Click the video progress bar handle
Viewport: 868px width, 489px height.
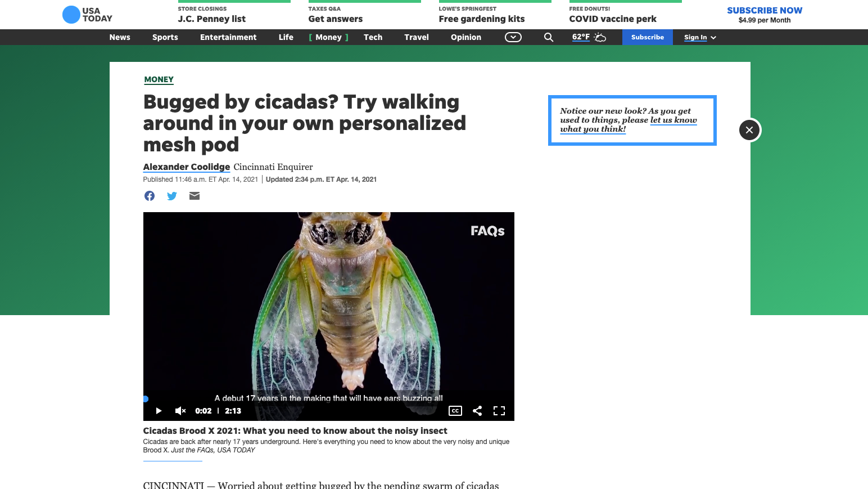point(146,399)
